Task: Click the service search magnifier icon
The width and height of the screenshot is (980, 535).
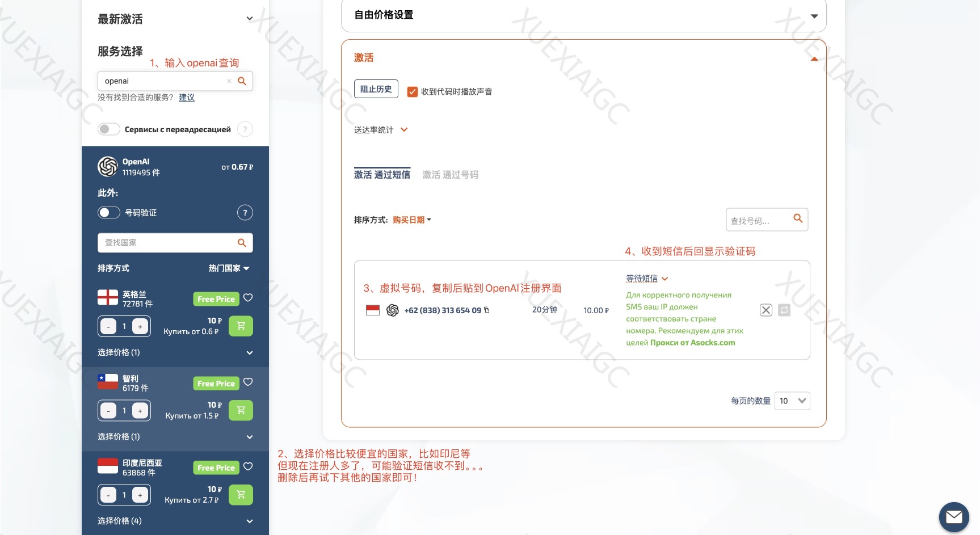Action: pos(242,81)
